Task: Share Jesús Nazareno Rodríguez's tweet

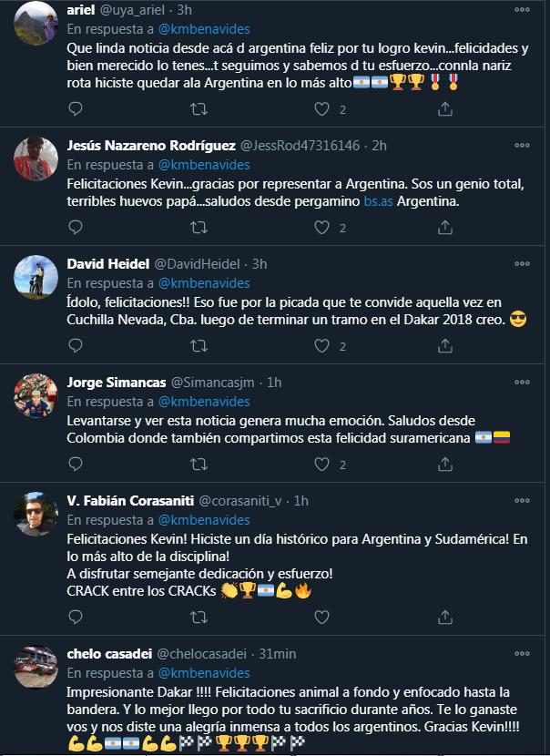Action: click(445, 228)
